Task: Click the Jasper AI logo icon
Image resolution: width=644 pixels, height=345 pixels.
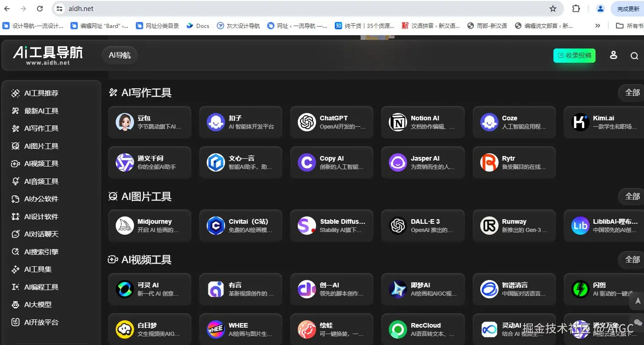Action: [397, 162]
